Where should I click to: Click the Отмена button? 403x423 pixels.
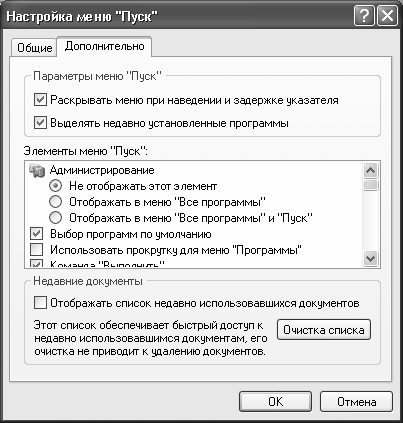[356, 402]
